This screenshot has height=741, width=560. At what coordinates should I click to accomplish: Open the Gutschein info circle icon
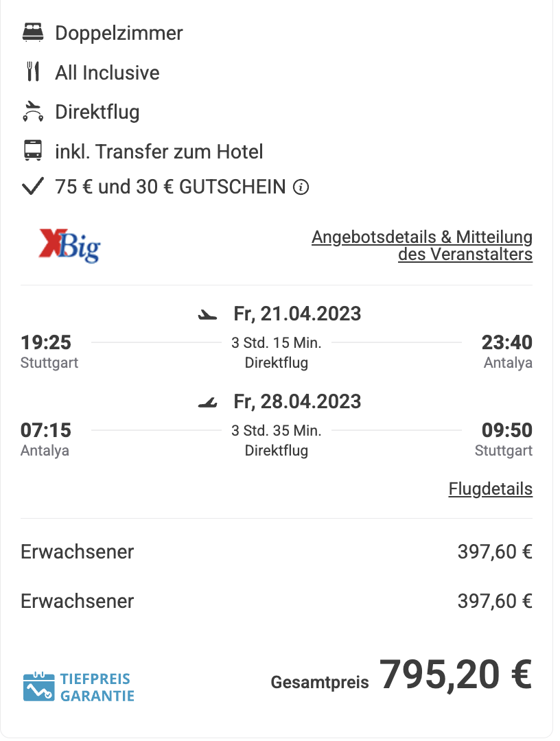pyautogui.click(x=301, y=187)
